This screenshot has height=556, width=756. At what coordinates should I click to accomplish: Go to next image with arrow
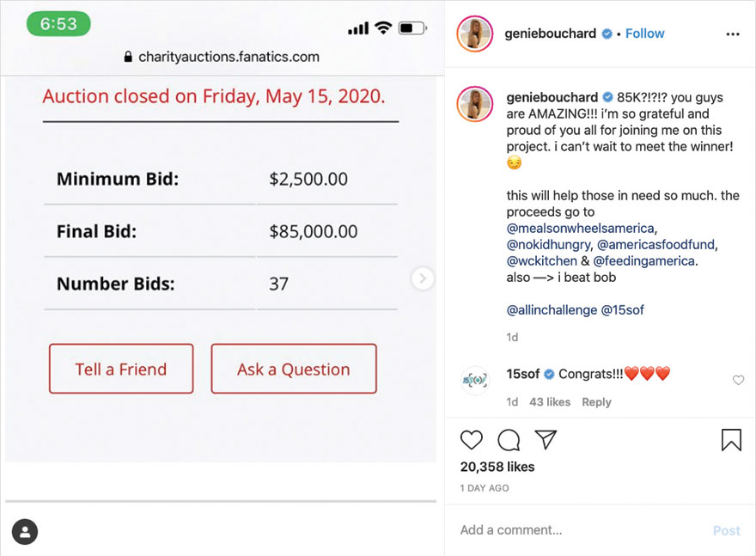(423, 278)
